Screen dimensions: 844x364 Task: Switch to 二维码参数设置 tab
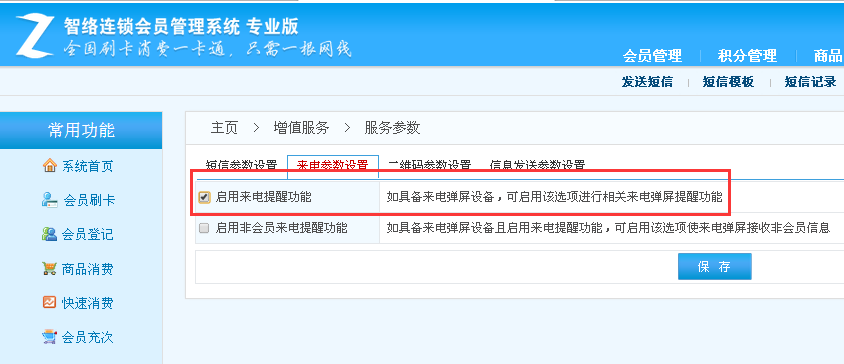(429, 165)
